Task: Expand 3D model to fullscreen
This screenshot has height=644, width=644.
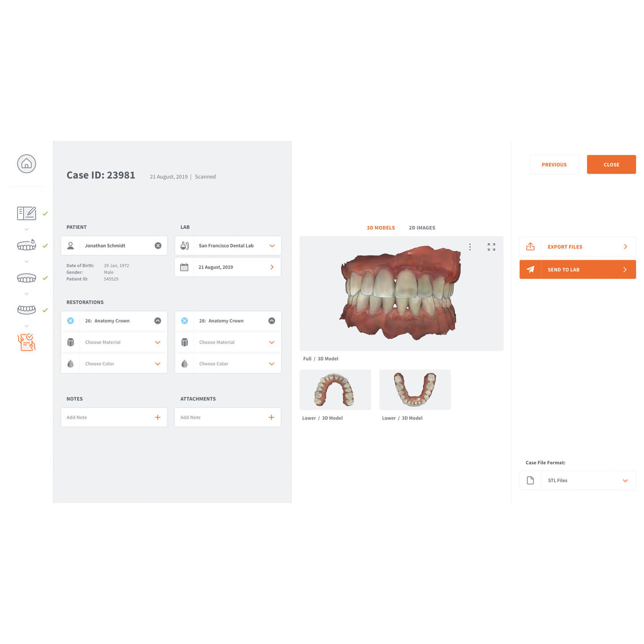Action: point(491,247)
